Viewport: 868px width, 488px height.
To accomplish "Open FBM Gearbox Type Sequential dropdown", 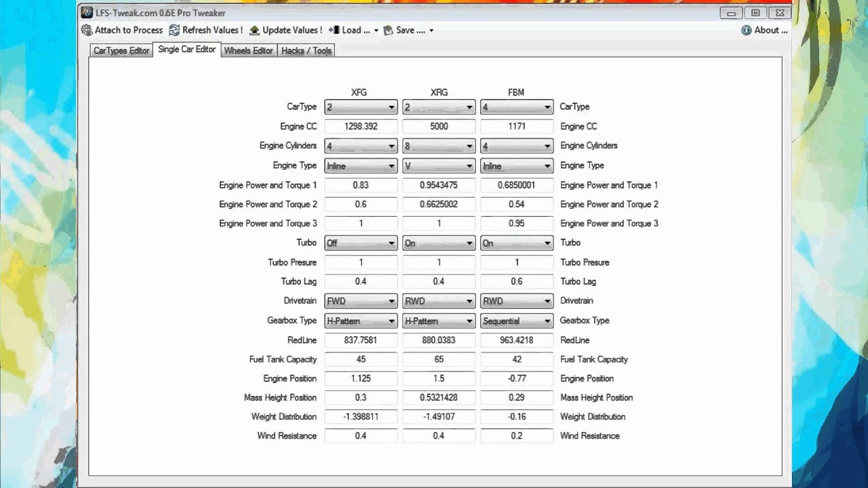I will click(517, 321).
